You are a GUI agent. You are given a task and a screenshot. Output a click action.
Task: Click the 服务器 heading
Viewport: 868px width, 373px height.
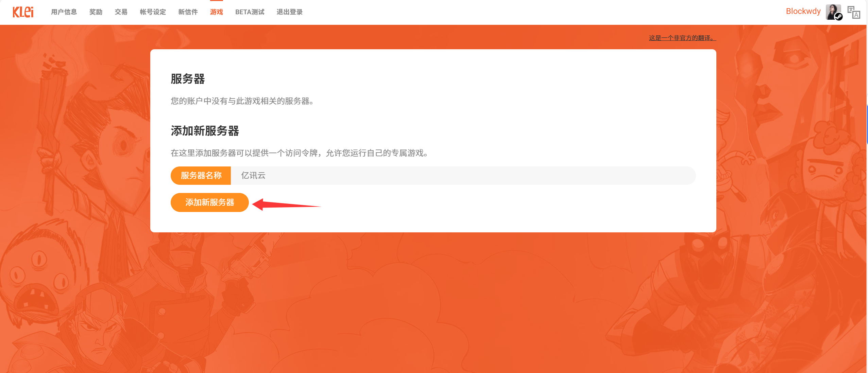(188, 79)
